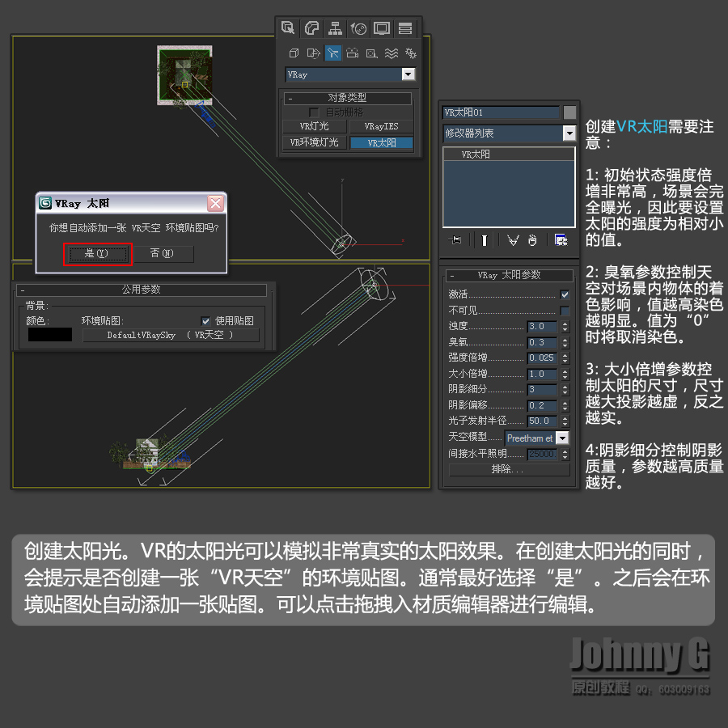The image size is (728, 728).
Task: Click 是(Y) in the dialog
Action: [x=98, y=253]
